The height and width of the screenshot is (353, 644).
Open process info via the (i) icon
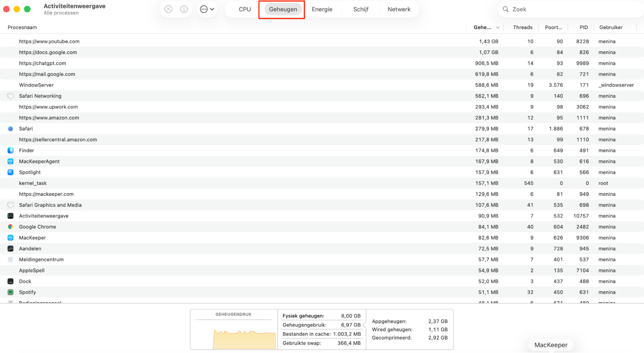click(184, 9)
